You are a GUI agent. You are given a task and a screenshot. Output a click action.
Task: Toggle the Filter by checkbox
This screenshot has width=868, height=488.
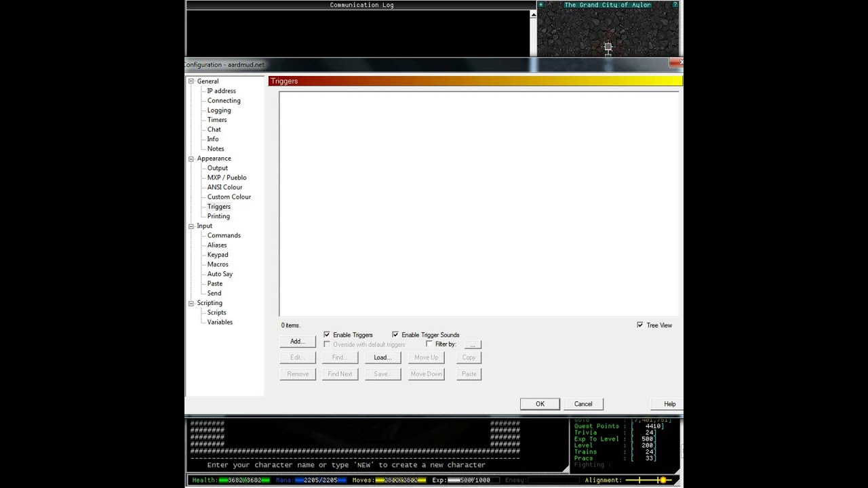point(429,344)
